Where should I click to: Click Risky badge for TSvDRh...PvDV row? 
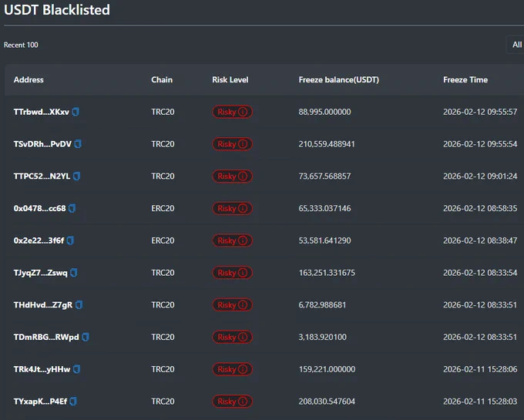click(x=232, y=144)
